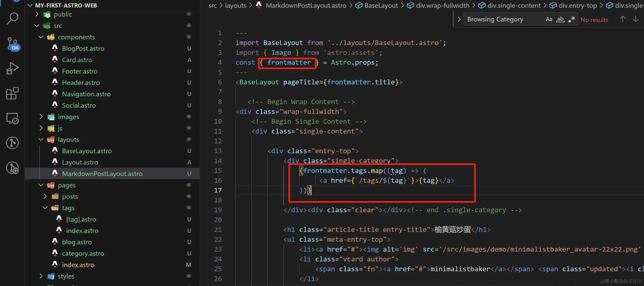644x286 pixels.
Task: Open the Extensions view
Action: pyautogui.click(x=12, y=93)
